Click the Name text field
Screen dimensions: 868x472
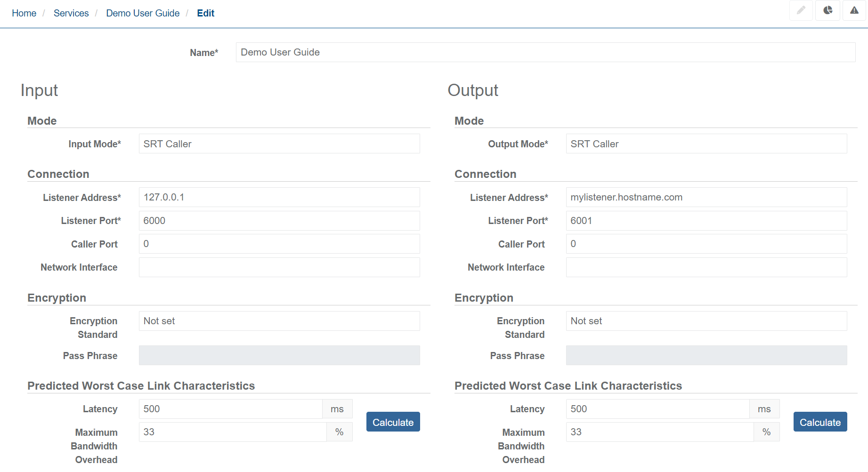click(545, 52)
